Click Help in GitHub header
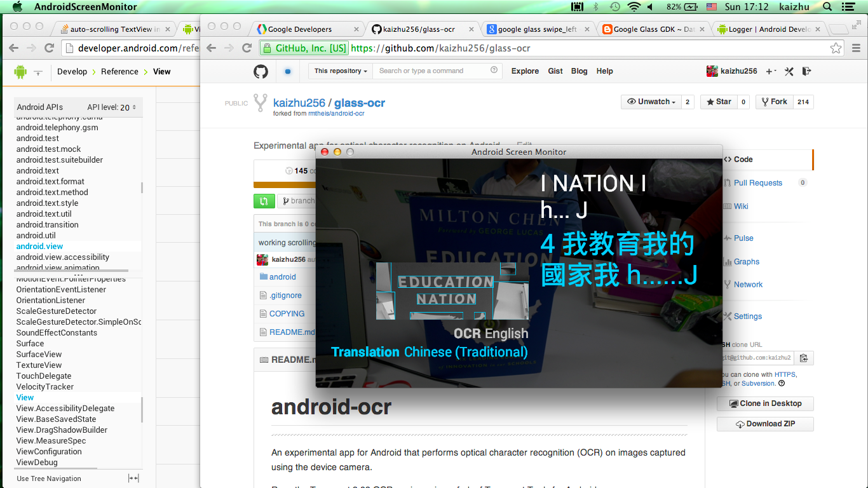Viewport: 868px width, 488px height. [605, 71]
